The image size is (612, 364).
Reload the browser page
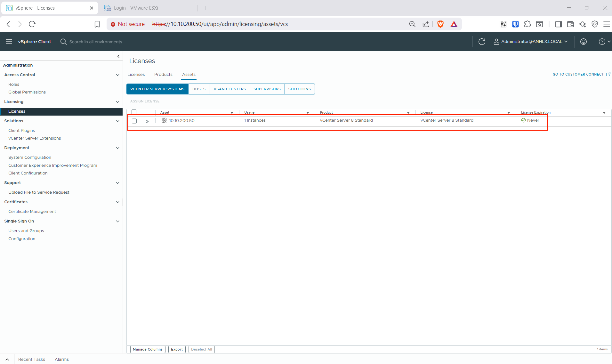[32, 24]
